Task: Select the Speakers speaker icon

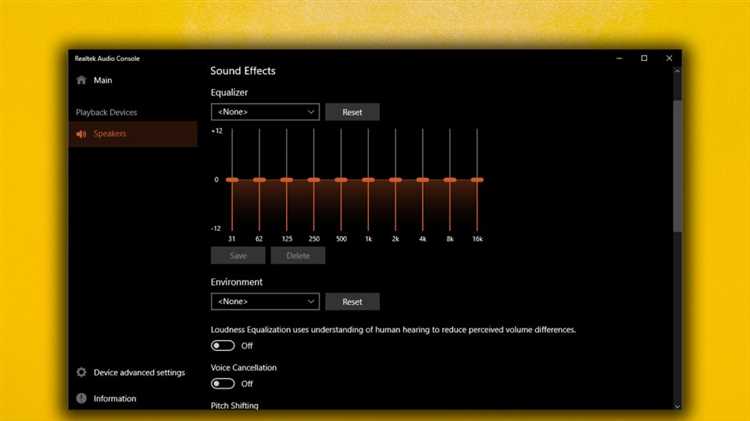Action: tap(81, 134)
